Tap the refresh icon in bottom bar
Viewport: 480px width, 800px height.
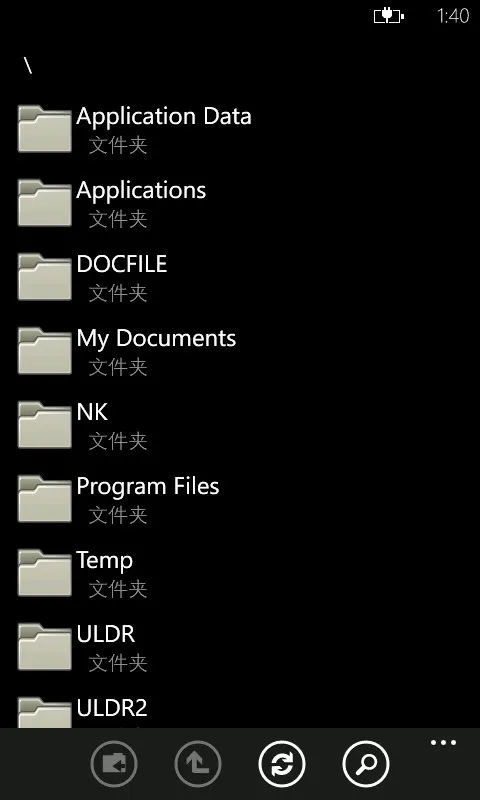point(282,764)
